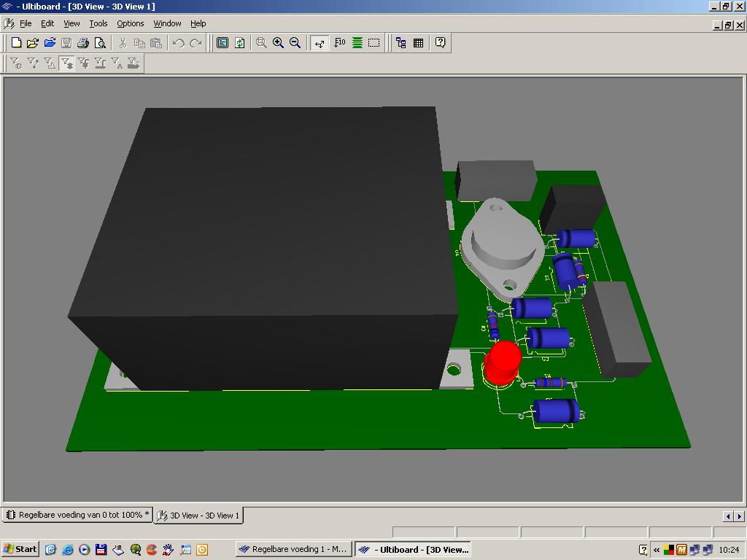Switch to Regelbare voeding design tab
Image resolution: width=747 pixels, height=560 pixels.
[x=77, y=515]
